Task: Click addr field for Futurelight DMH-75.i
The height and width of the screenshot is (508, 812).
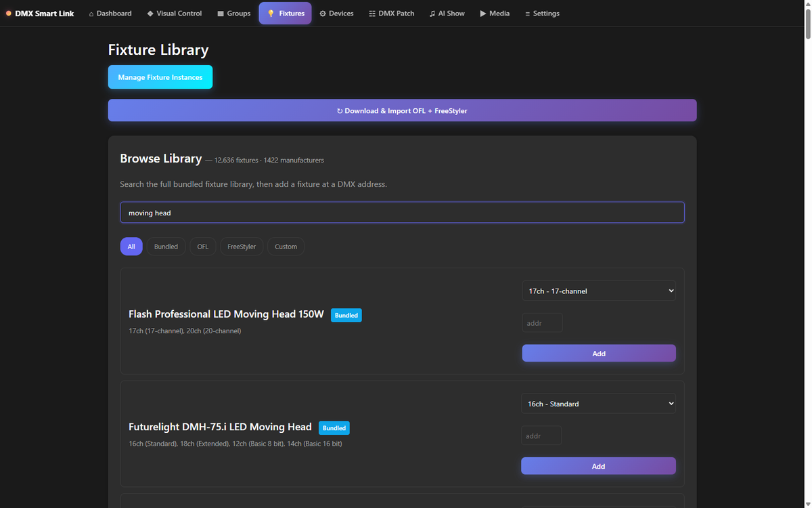Action: (541, 436)
